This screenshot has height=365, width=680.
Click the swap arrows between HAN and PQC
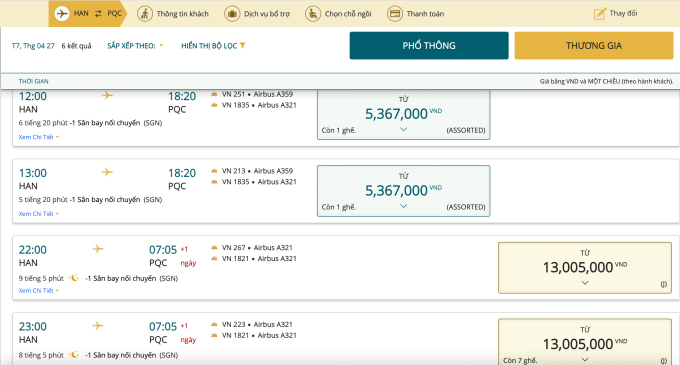click(98, 13)
